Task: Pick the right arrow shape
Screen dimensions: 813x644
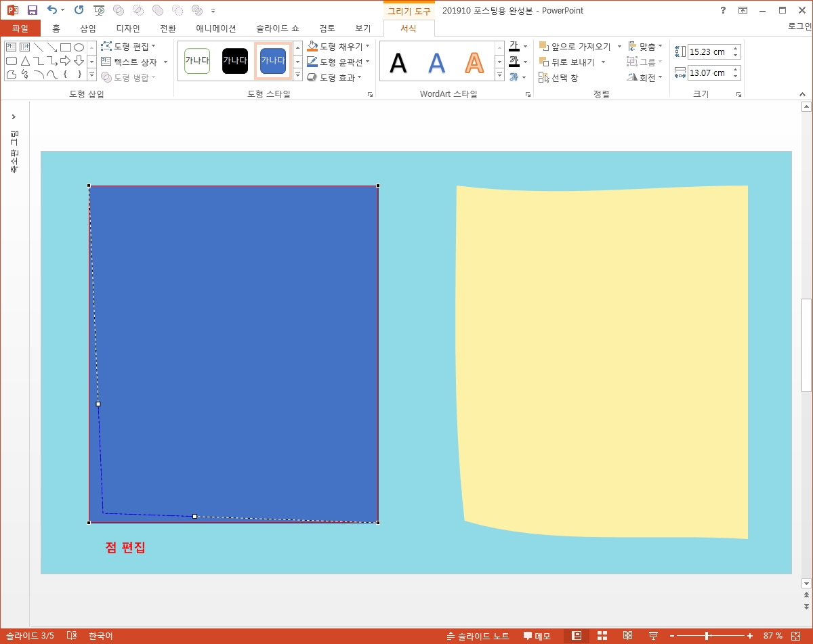Action: click(x=65, y=61)
